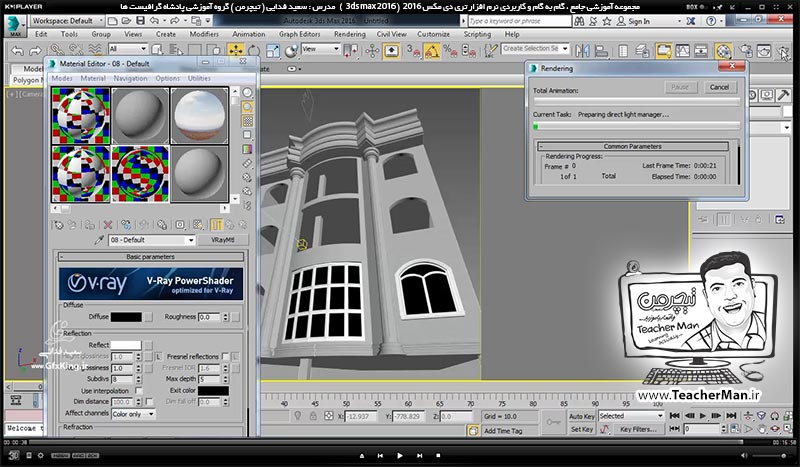Viewport: 800px width, 467px height.
Task: Open the Curve Editor from toolbar
Action: coord(683,51)
